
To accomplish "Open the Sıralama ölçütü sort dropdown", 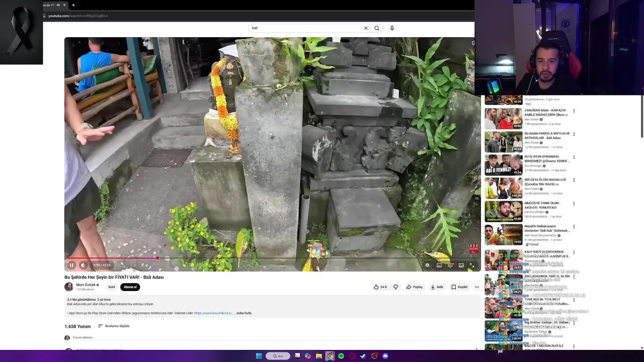I will pyautogui.click(x=114, y=326).
